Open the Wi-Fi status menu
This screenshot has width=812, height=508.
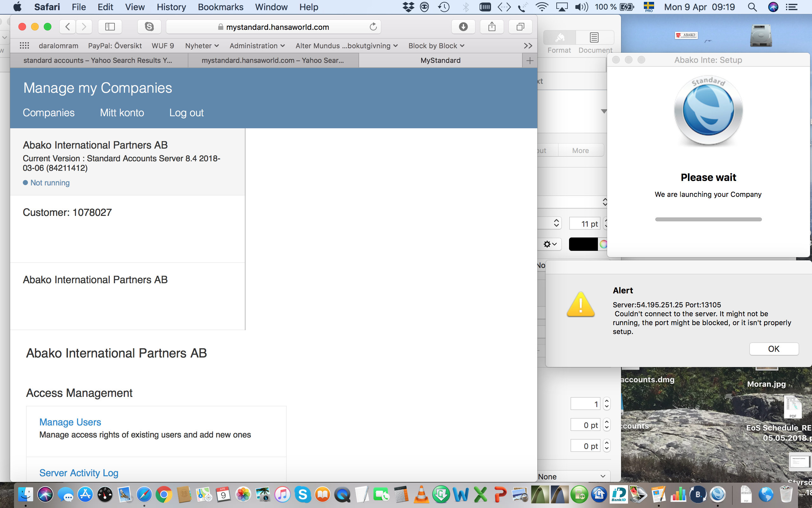541,7
